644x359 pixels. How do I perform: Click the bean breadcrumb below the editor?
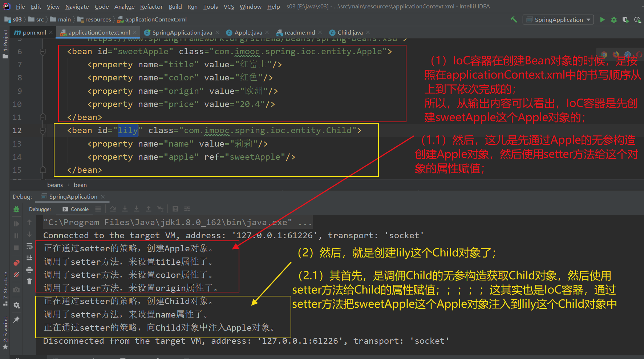[80, 185]
